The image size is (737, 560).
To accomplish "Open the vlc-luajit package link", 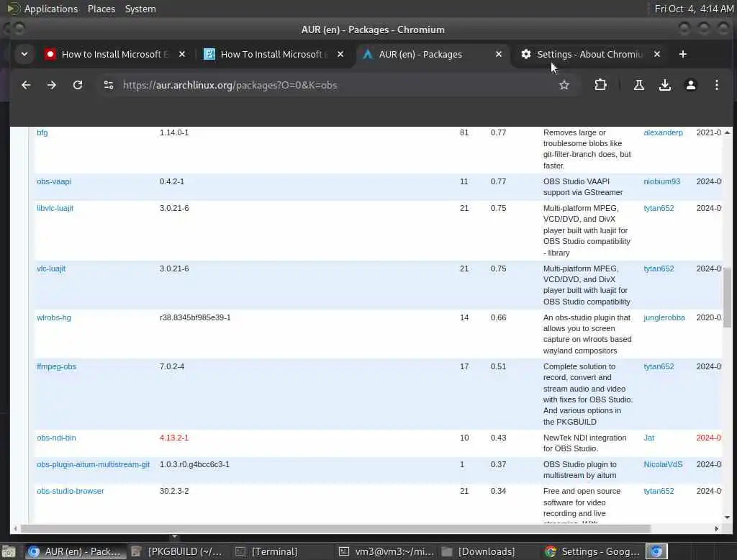I will pos(51,268).
